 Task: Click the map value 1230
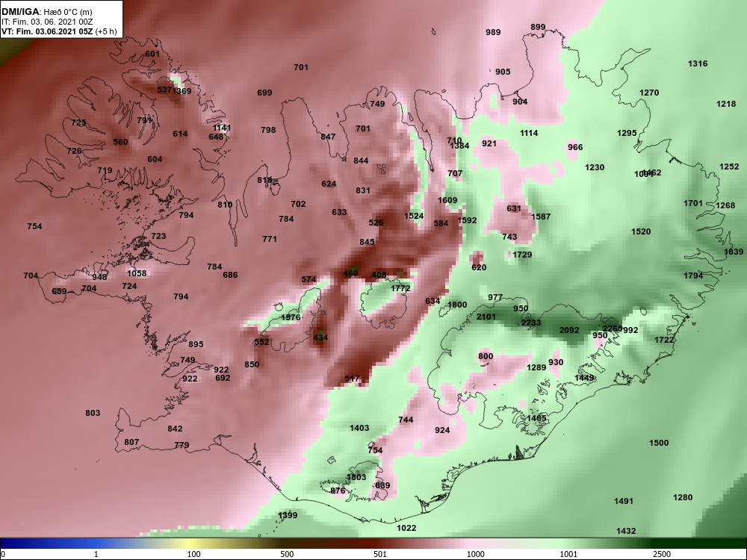pyautogui.click(x=595, y=167)
